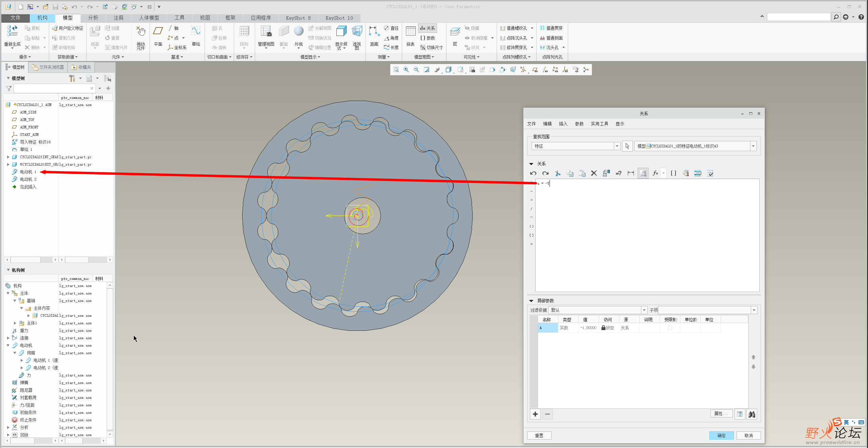The height and width of the screenshot is (448, 868).
Task: Click the ribbon search magnifier icon
Action: tap(836, 17)
